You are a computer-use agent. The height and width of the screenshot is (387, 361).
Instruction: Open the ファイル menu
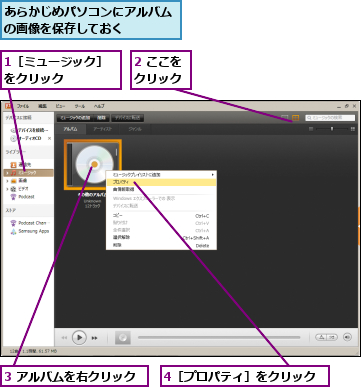(23, 106)
